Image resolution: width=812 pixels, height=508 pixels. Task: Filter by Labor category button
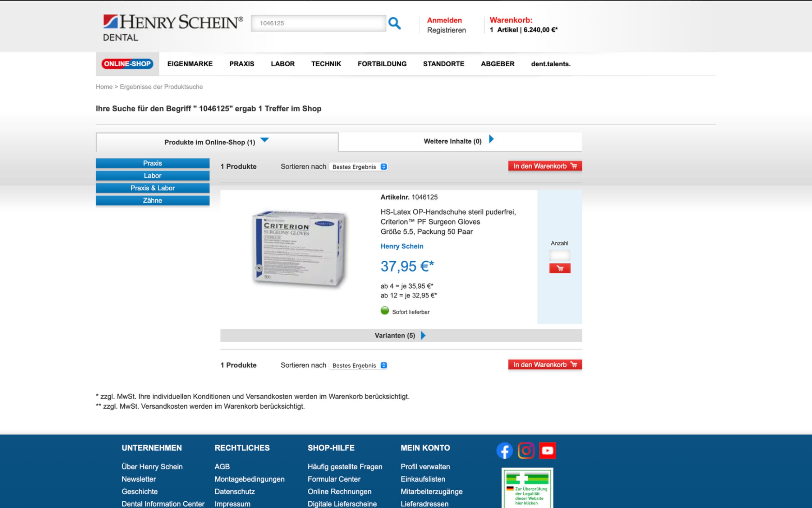[x=153, y=176]
